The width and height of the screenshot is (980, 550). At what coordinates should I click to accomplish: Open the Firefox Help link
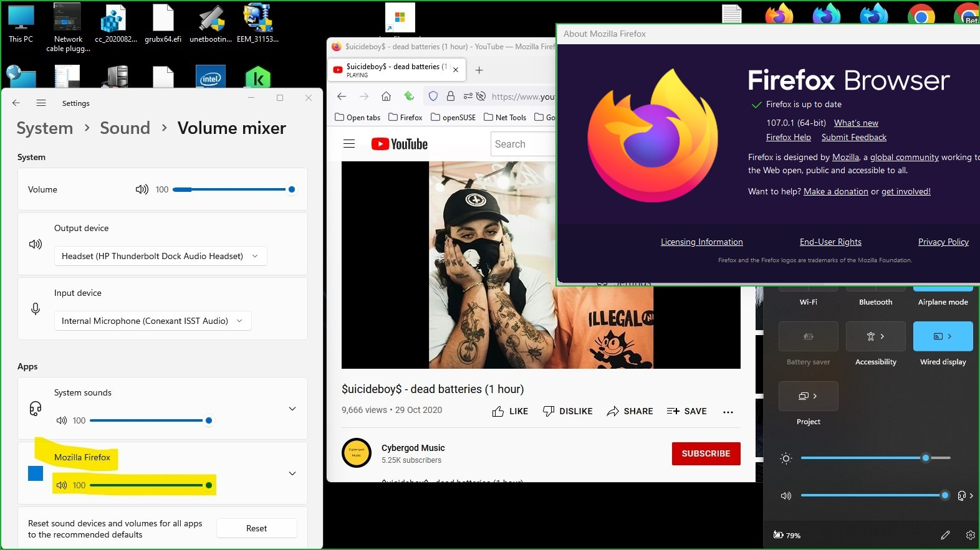tap(789, 137)
